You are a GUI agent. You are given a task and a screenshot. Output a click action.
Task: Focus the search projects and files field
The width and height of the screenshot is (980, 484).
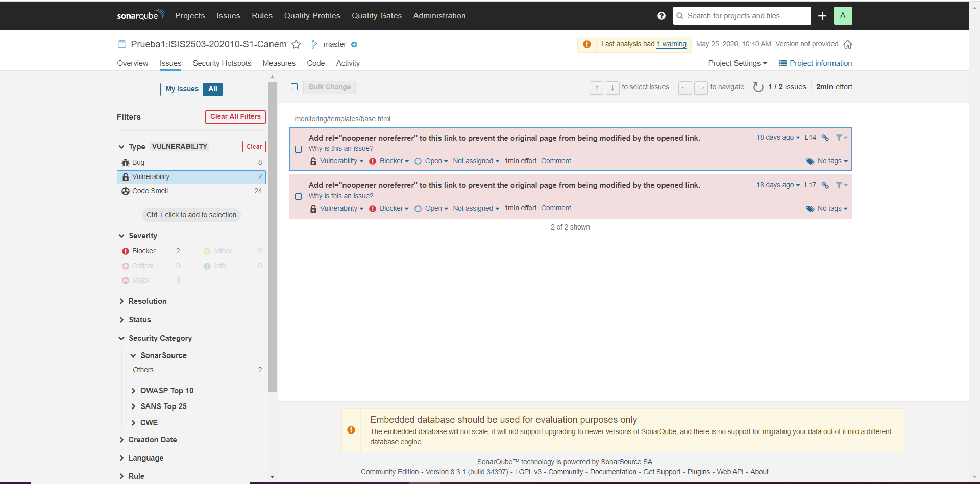pyautogui.click(x=742, y=16)
